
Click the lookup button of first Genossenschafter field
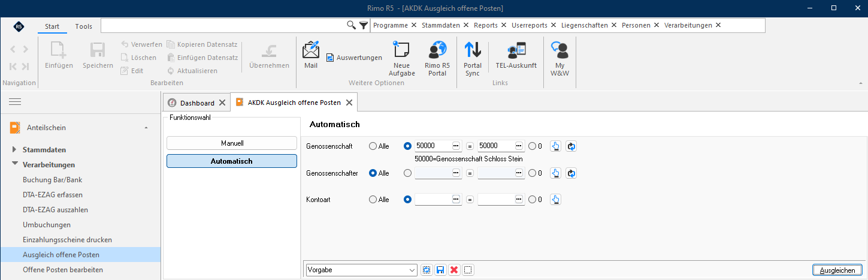(x=456, y=173)
